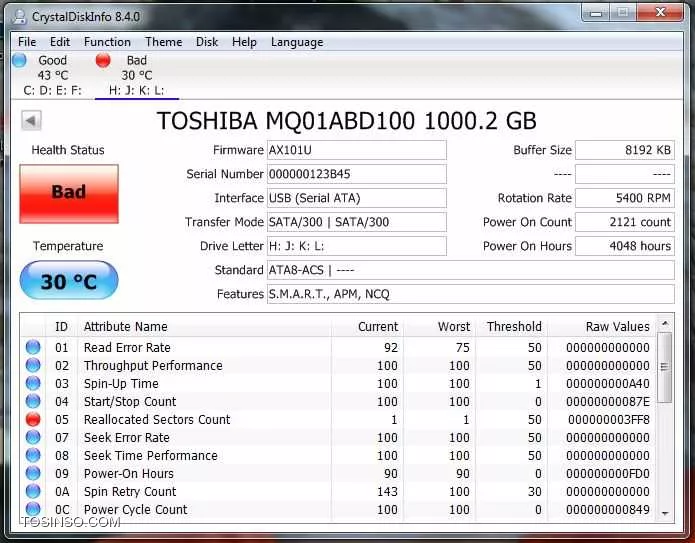Open the Language menu
The height and width of the screenshot is (543, 695).
pos(297,42)
